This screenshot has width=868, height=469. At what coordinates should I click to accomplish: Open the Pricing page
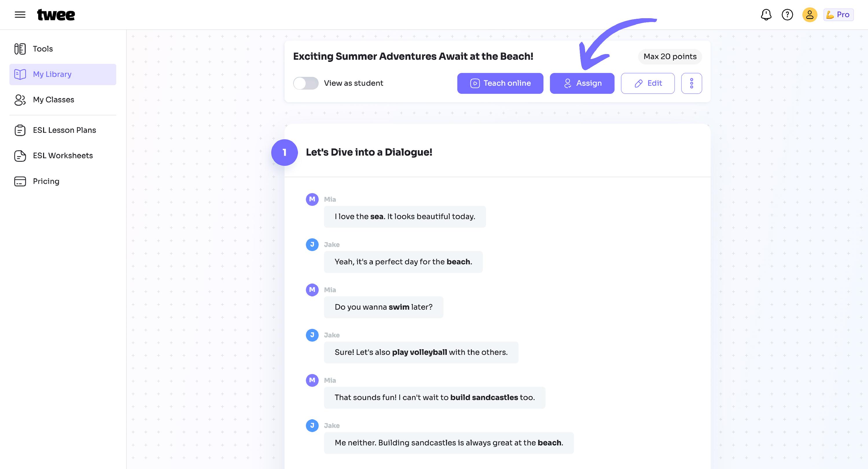click(x=63, y=181)
